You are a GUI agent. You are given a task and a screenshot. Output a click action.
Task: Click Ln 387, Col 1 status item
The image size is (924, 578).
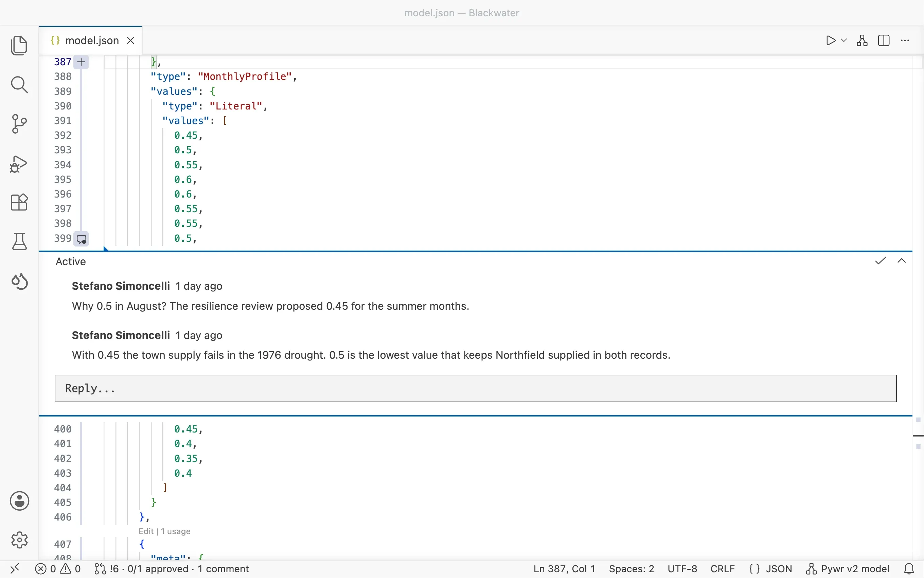click(564, 569)
